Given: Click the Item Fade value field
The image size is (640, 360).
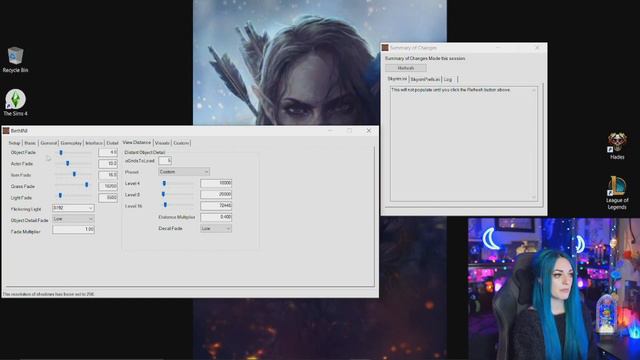Looking at the screenshot, I should pos(108,175).
